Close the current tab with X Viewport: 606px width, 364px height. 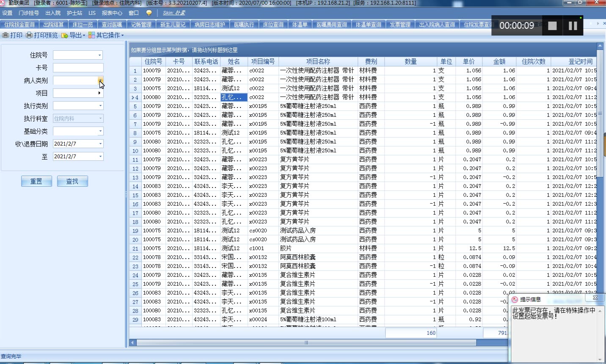603,24
